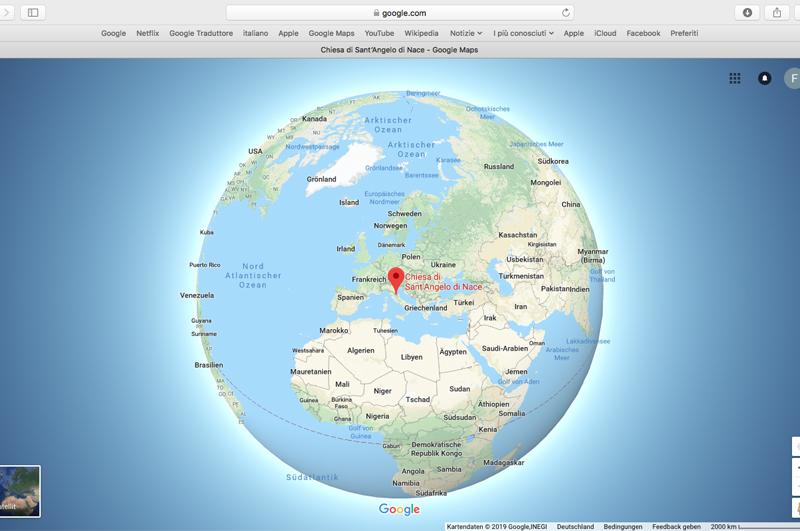Open the Netflix bookmark
The width and height of the screenshot is (800, 531).
(x=147, y=33)
